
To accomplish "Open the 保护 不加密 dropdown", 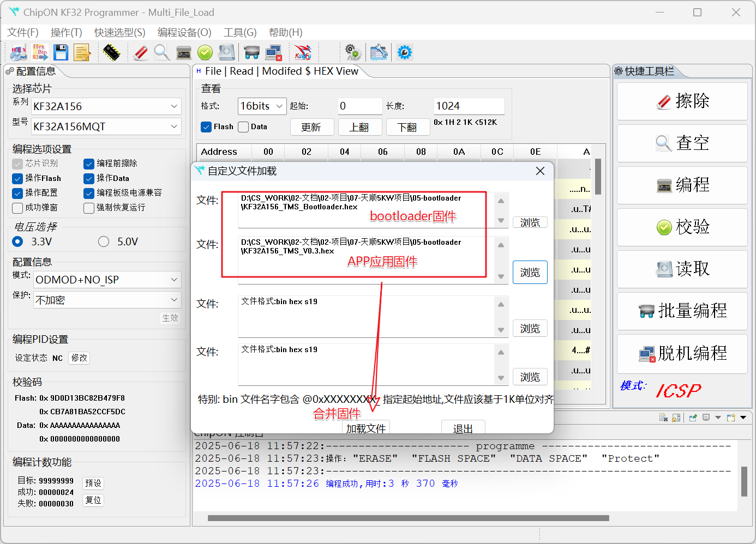I will click(107, 300).
